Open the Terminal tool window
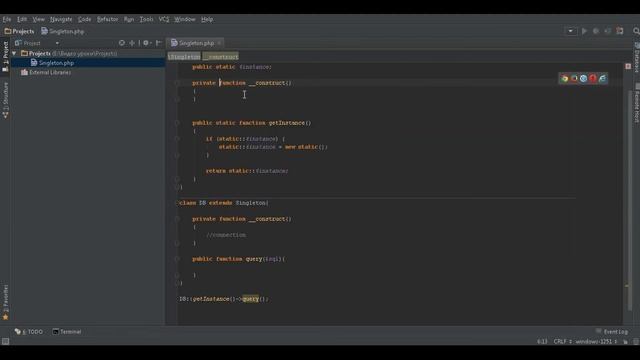The image size is (640, 360). click(x=67, y=331)
